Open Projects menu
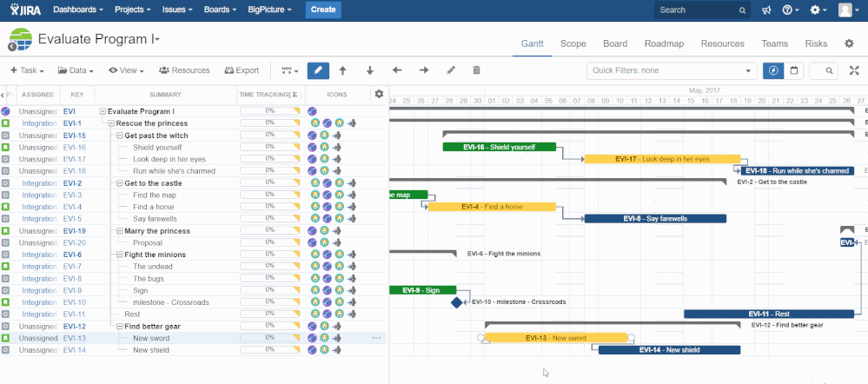This screenshot has width=868, height=384. (x=132, y=10)
